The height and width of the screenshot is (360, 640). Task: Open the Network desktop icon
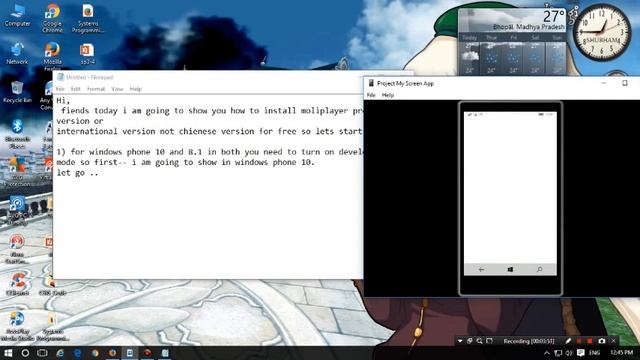(17, 53)
